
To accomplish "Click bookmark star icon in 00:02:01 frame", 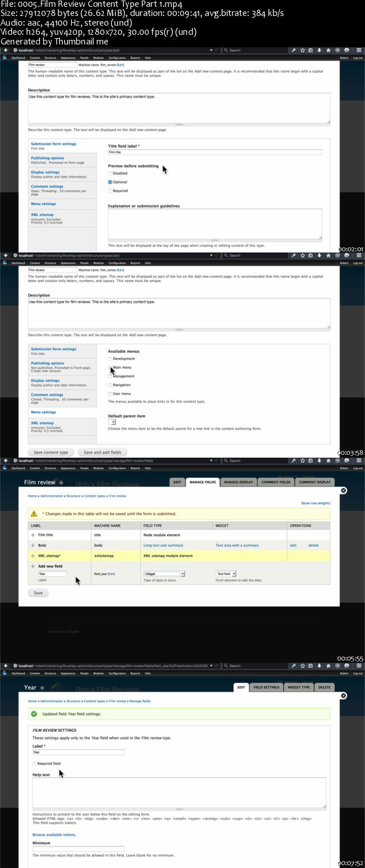I will [x=302, y=50].
